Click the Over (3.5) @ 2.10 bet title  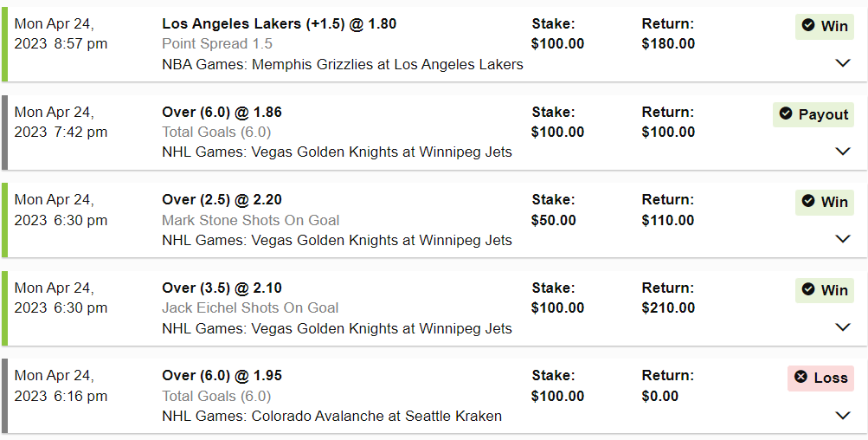[x=222, y=288]
